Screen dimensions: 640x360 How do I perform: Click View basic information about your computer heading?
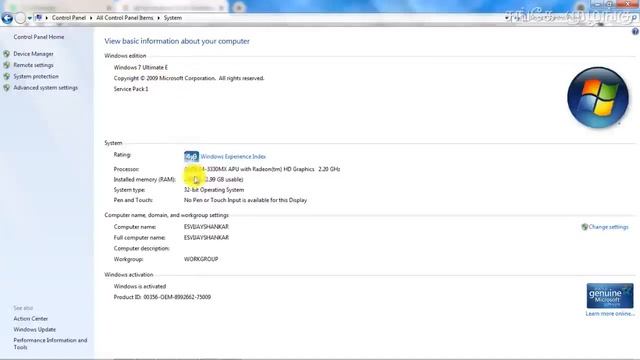pos(177,41)
